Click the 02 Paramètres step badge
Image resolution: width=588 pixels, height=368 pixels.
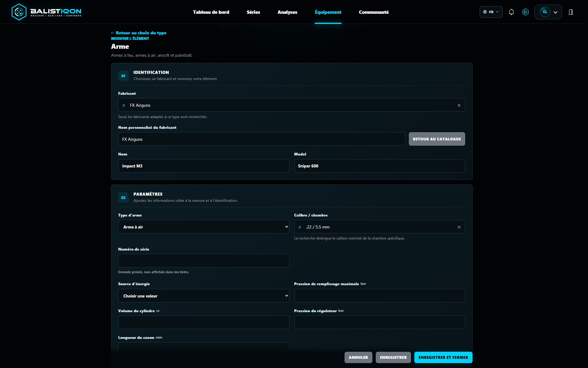click(123, 197)
